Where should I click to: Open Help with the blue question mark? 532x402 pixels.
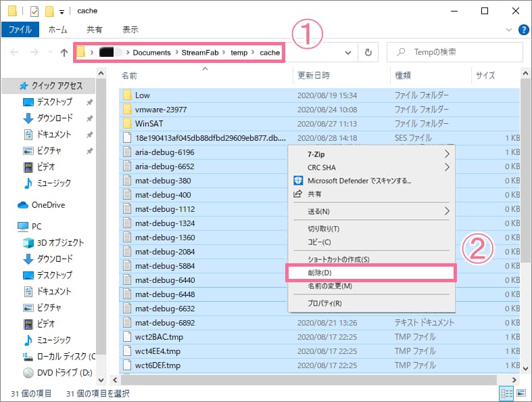pos(523,30)
